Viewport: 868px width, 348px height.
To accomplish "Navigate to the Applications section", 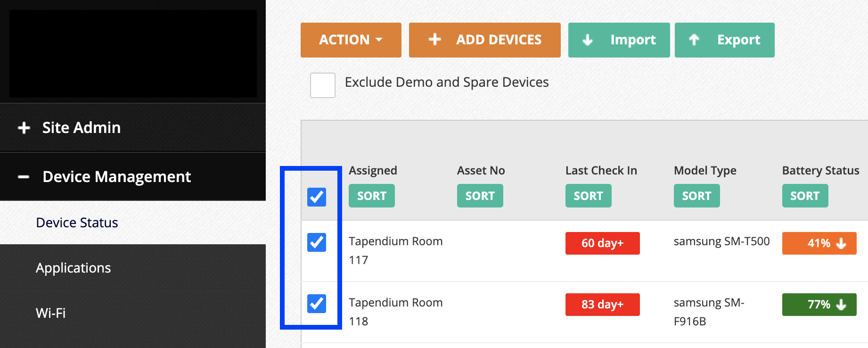I will [x=74, y=267].
